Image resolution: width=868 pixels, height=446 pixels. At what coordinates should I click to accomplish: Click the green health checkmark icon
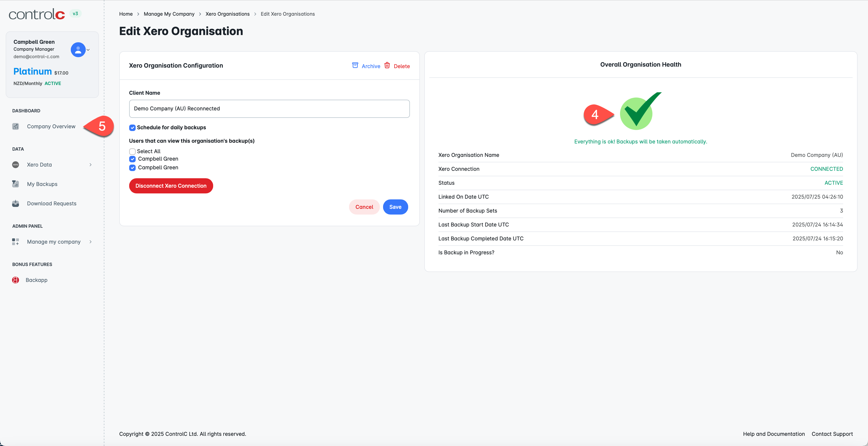[x=640, y=111]
